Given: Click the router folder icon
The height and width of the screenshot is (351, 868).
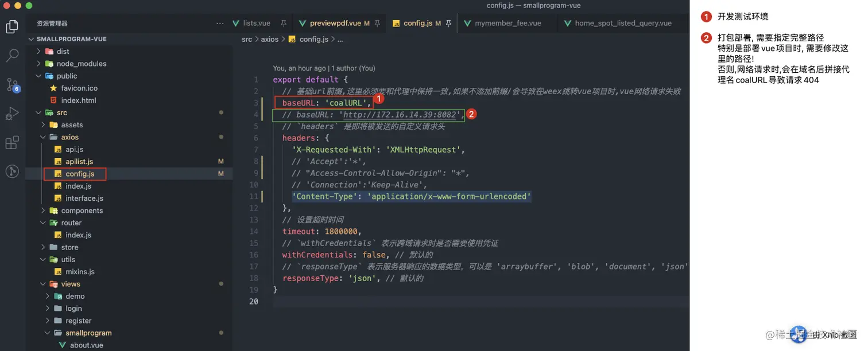Looking at the screenshot, I should tap(54, 223).
